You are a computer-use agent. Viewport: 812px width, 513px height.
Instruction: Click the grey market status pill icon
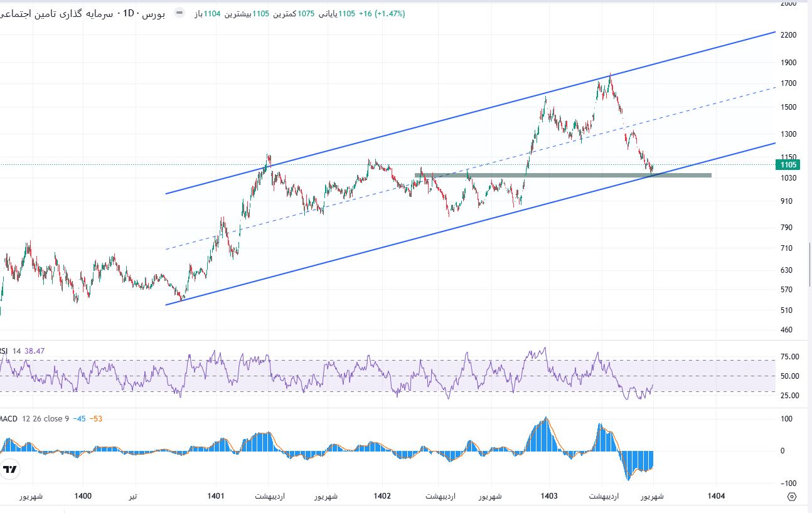[x=179, y=13]
